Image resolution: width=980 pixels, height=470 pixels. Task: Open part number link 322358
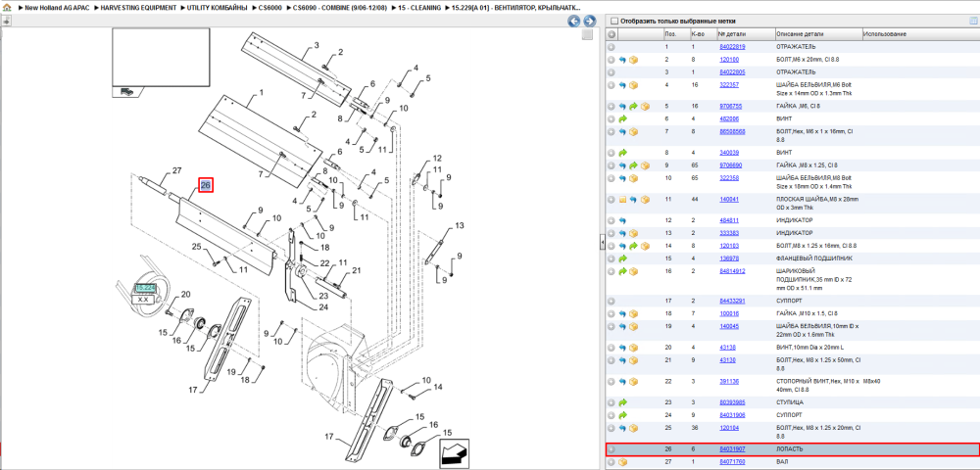[x=730, y=178]
